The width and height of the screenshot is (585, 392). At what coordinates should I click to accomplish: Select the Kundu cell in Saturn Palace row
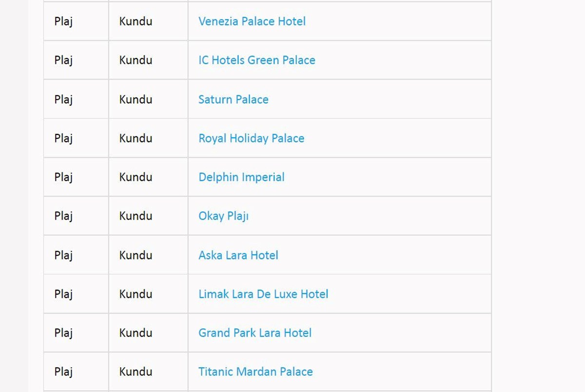148,99
